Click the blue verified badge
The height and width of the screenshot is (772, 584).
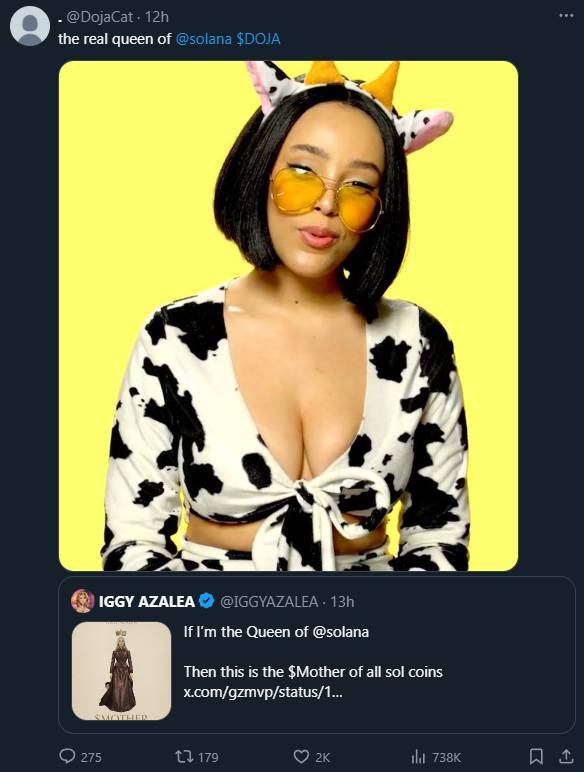coord(207,601)
